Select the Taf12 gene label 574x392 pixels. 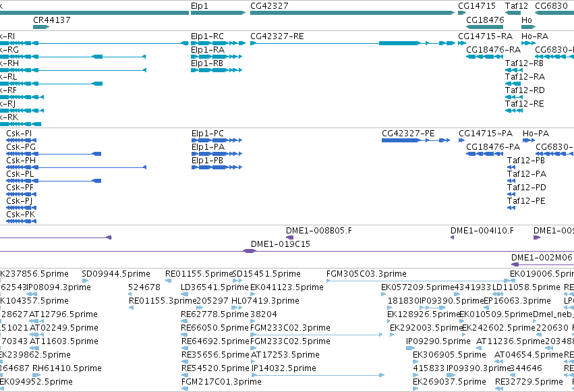[x=517, y=6]
